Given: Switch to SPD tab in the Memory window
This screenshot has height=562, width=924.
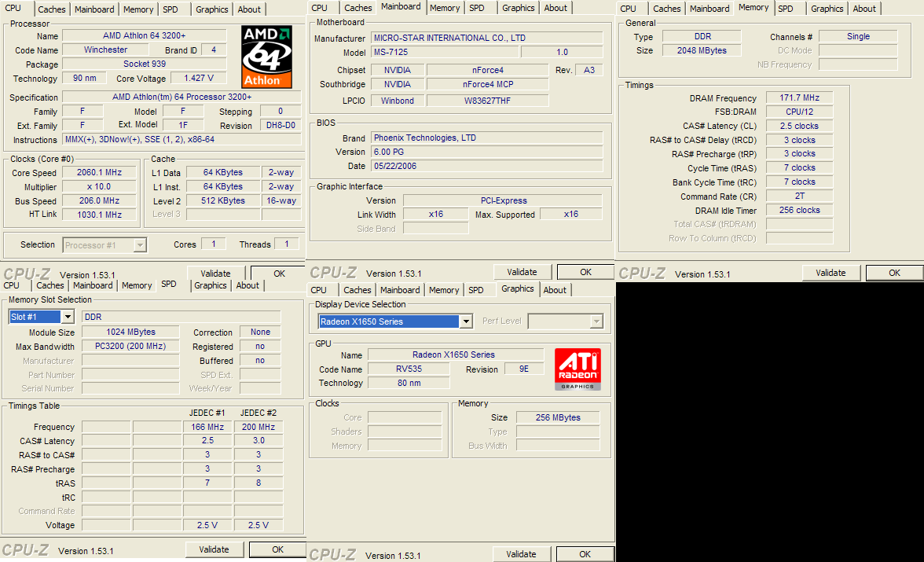Looking at the screenshot, I should 786,9.
